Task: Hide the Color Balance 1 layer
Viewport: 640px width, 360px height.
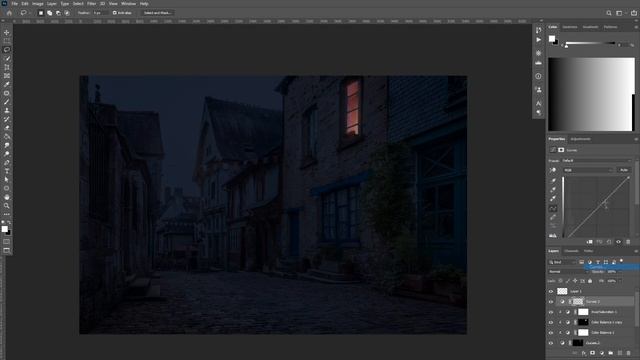Action: (551, 333)
